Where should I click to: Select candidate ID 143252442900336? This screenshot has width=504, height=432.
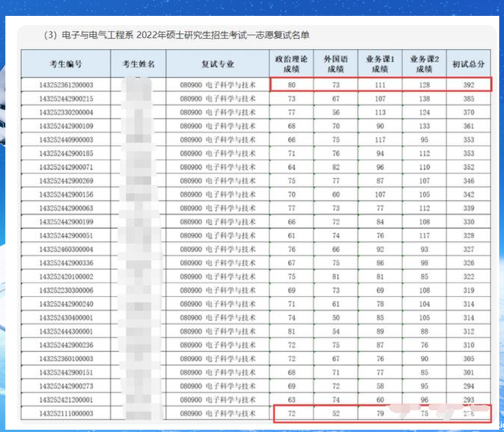pyautogui.click(x=66, y=263)
